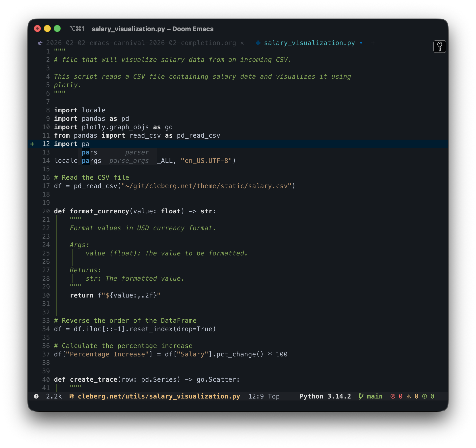Click the yellow warning triangle icon
This screenshot has width=476, height=448.
[409, 396]
